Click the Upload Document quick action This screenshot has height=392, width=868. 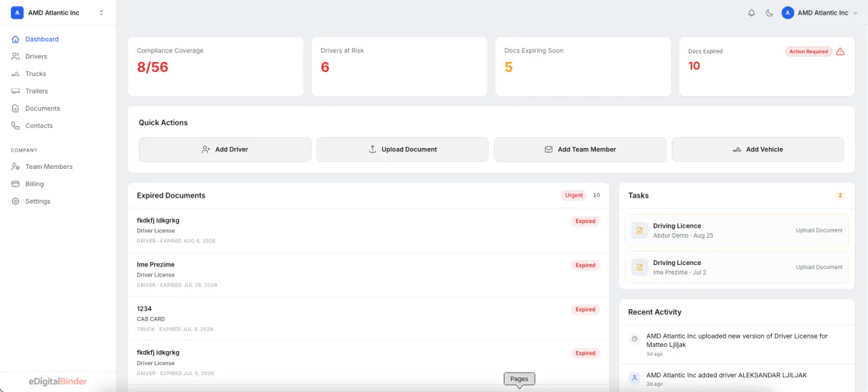coord(402,150)
